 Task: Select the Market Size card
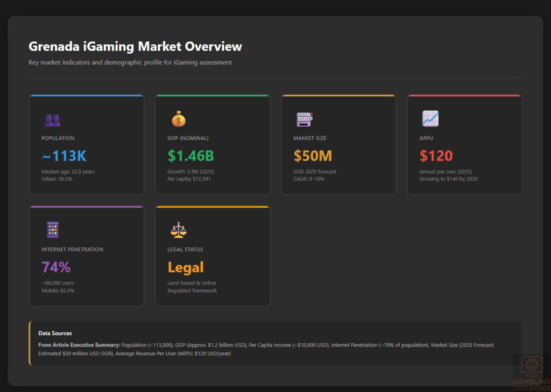pyautogui.click(x=338, y=144)
